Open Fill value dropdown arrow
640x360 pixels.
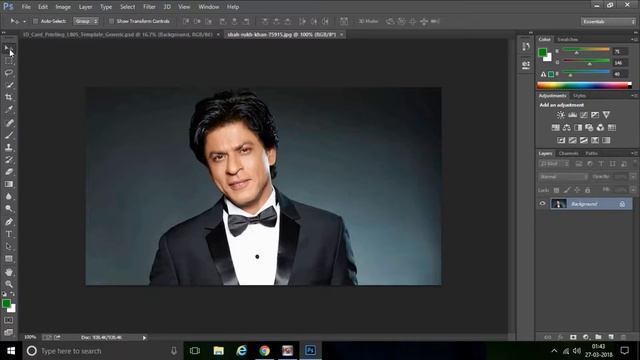(633, 190)
